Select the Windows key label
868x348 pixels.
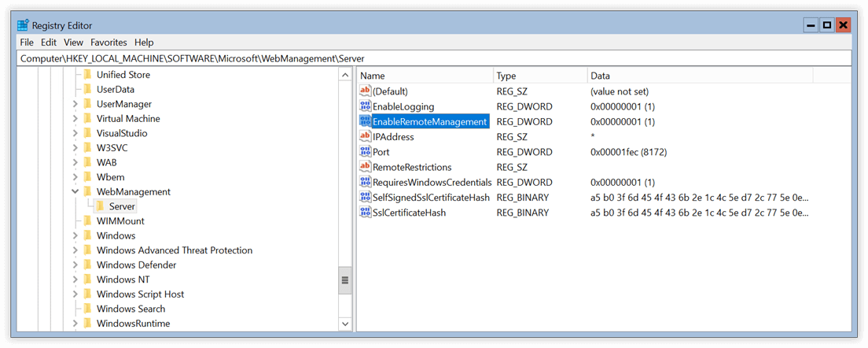[116, 235]
